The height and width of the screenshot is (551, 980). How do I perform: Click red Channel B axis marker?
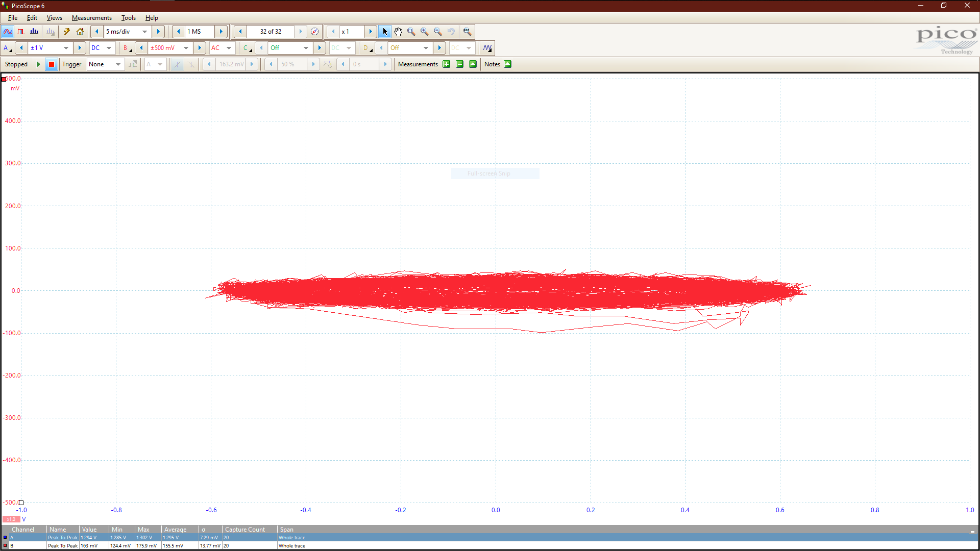[x=4, y=79]
